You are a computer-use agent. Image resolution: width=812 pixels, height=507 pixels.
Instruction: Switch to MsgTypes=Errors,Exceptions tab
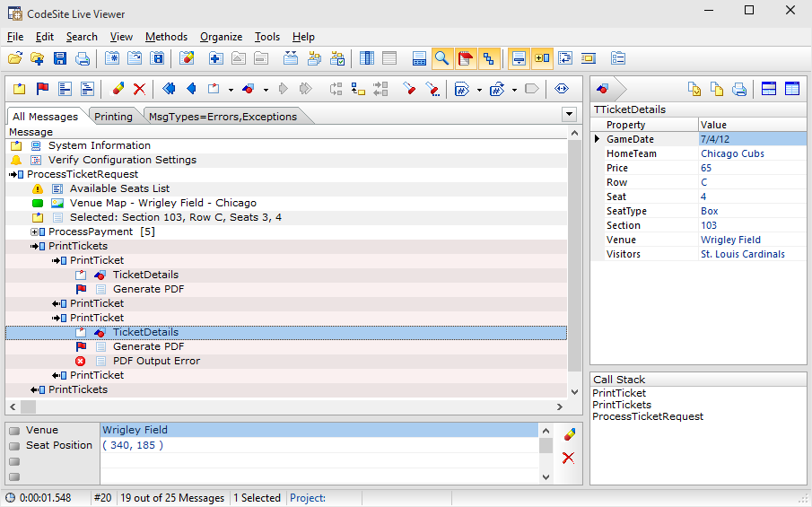(223, 117)
